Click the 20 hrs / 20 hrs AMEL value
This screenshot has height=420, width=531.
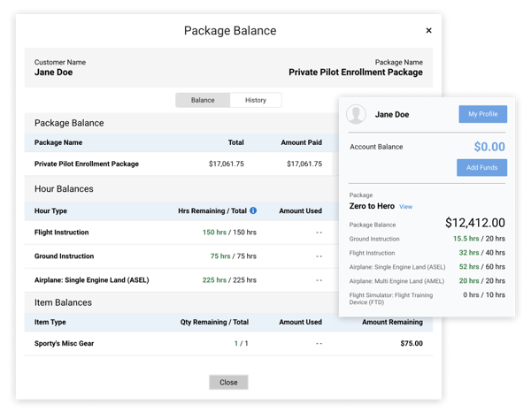(482, 281)
